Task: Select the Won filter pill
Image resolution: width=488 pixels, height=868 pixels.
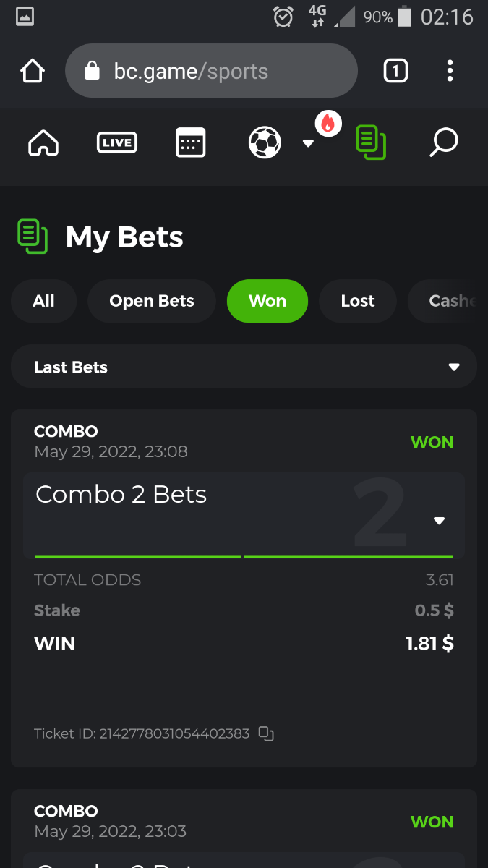Action: (267, 301)
